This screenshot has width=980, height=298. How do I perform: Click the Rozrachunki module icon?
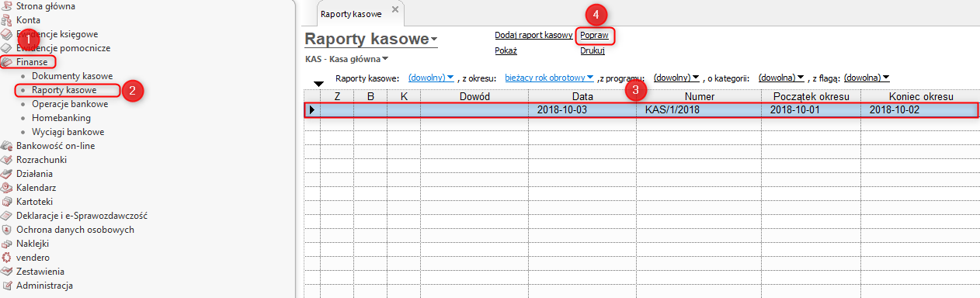pos(7,160)
